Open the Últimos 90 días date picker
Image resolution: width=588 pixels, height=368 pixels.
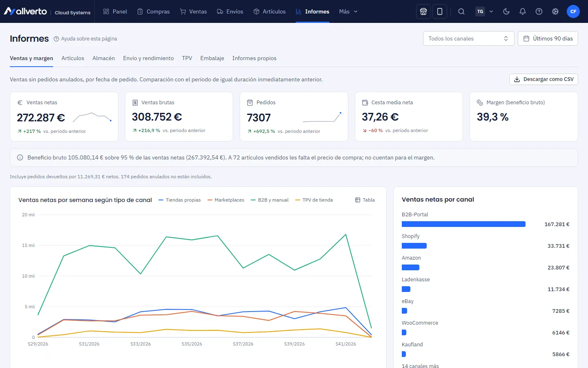click(548, 38)
